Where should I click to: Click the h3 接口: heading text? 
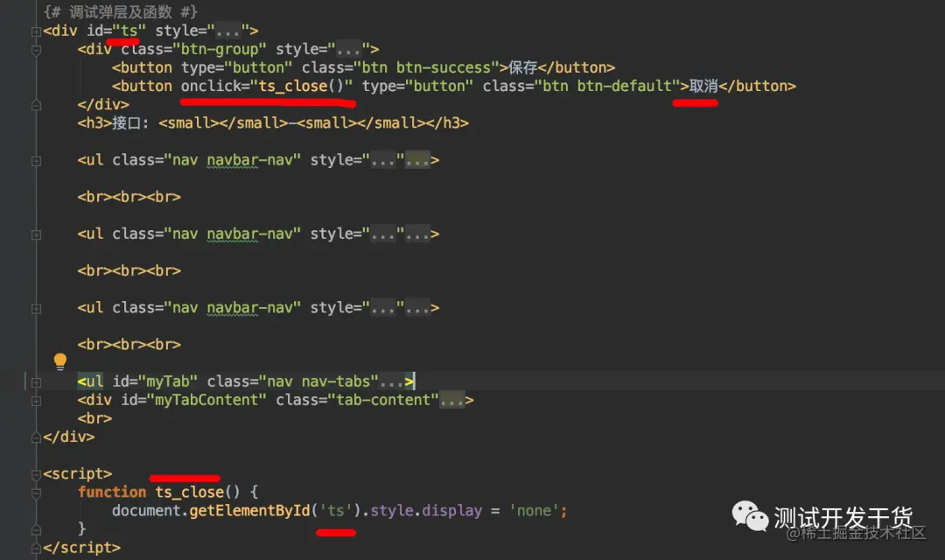[x=130, y=123]
